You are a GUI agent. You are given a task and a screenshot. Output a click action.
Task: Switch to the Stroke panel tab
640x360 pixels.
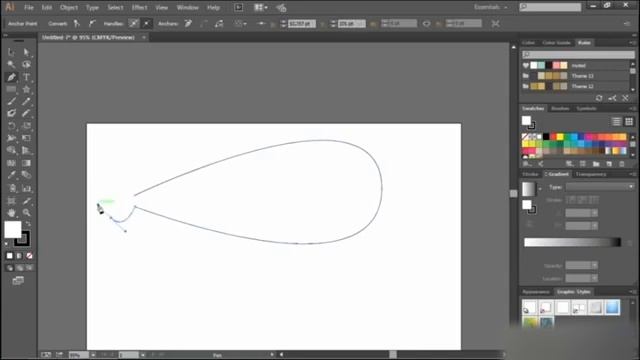(530, 174)
